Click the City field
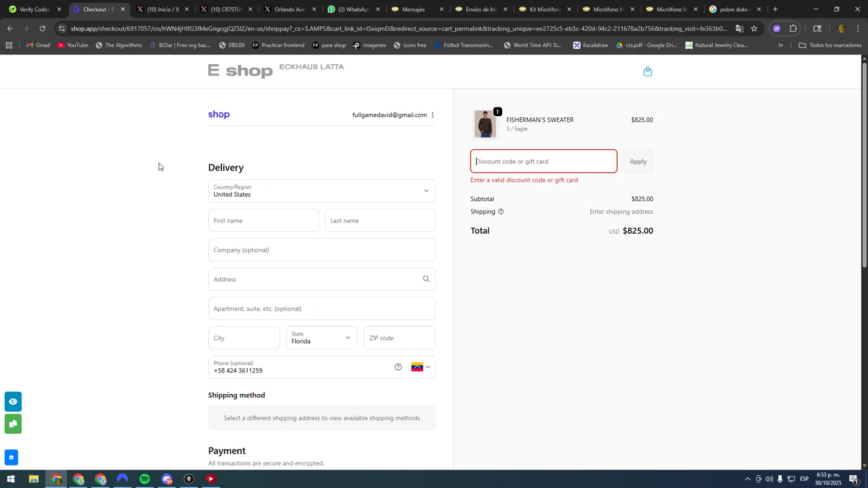Image resolution: width=868 pixels, height=488 pixels. tap(244, 338)
